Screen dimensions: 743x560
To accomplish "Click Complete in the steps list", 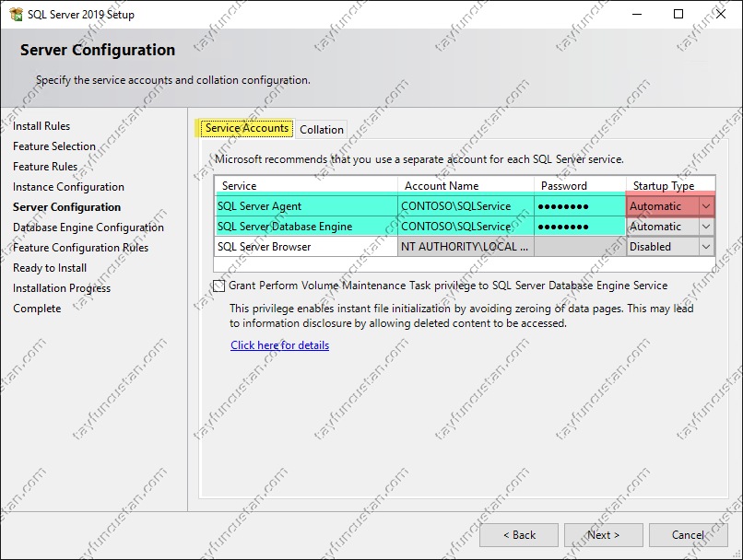I will point(37,309).
